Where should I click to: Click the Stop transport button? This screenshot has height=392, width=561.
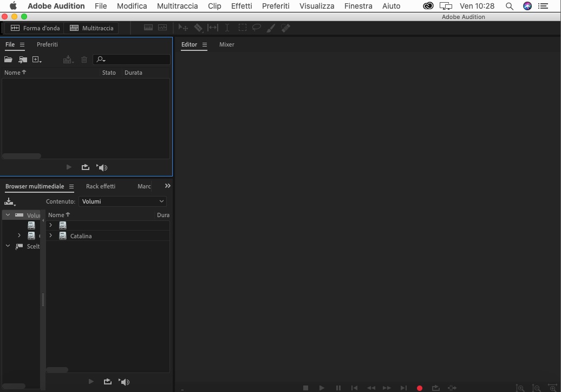pyautogui.click(x=305, y=388)
